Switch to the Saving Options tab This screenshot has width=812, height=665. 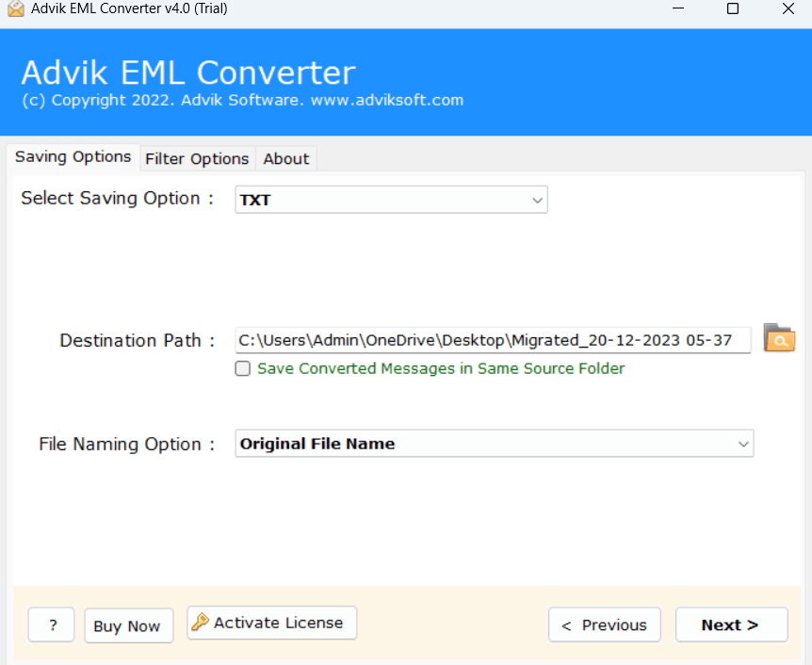tap(73, 157)
